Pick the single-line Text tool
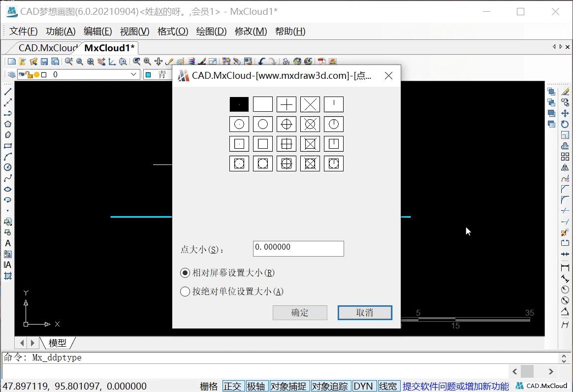 pyautogui.click(x=7, y=243)
